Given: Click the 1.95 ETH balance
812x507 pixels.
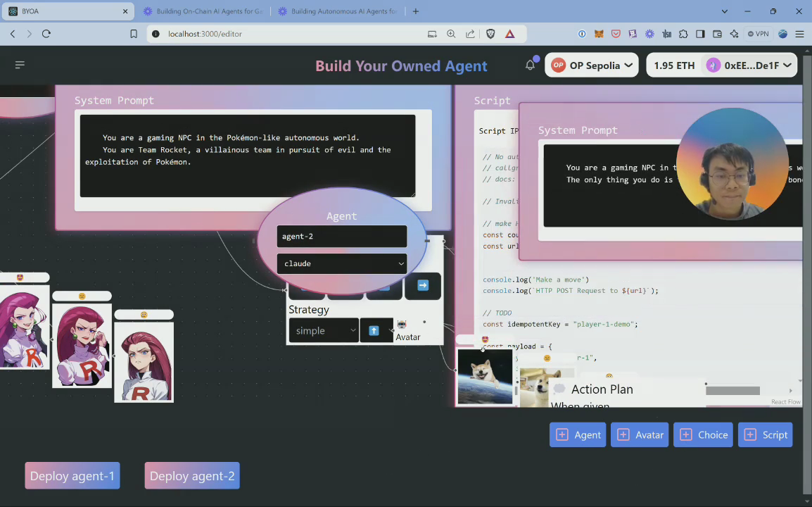Looking at the screenshot, I should 673,65.
